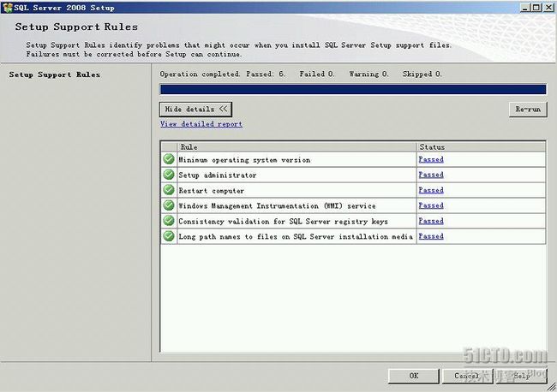Click the 'Skipped 0' count text

coord(422,74)
